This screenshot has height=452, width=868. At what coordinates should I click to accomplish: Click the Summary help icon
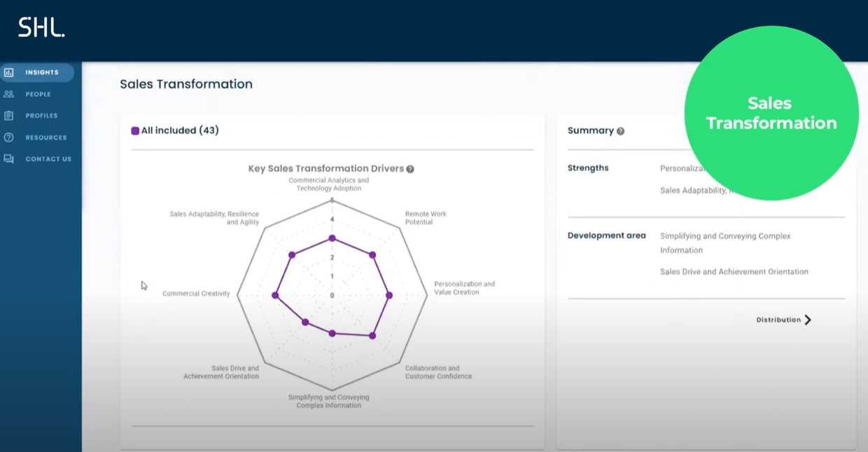click(620, 131)
